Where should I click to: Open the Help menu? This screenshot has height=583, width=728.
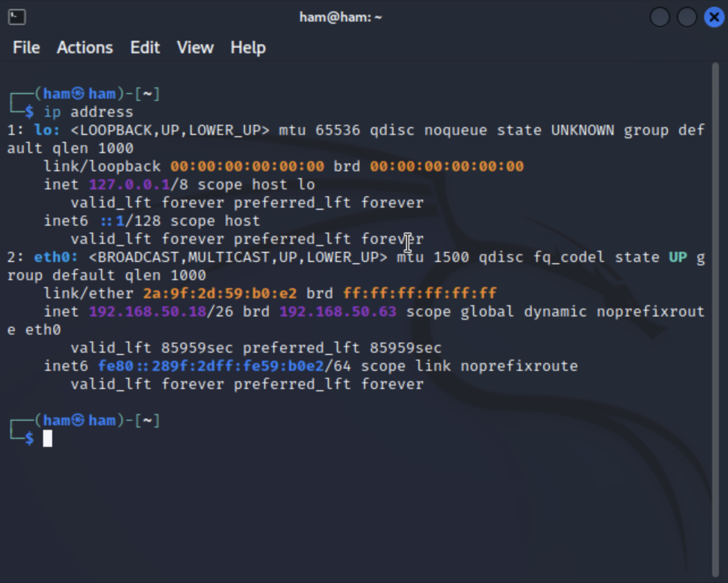click(247, 48)
